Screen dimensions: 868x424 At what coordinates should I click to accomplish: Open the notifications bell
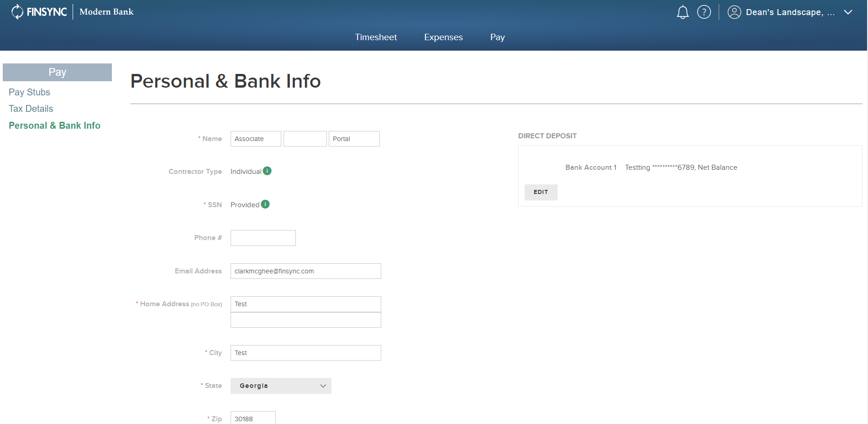tap(683, 12)
